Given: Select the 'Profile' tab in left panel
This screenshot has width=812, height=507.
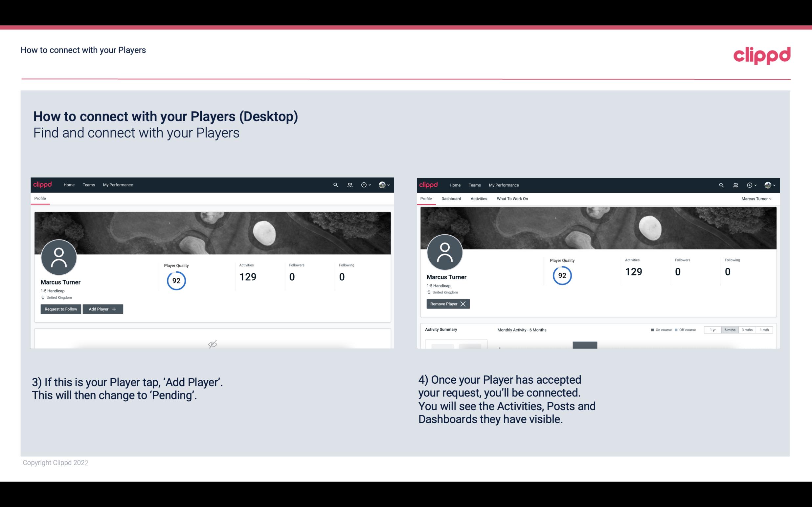Looking at the screenshot, I should tap(40, 199).
